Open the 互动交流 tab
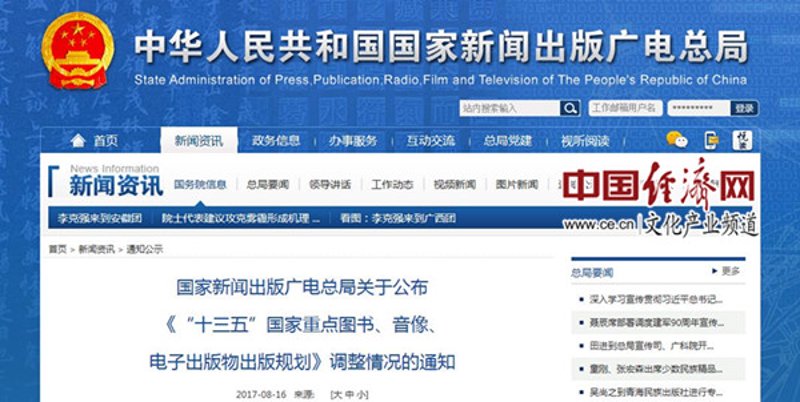800x402 pixels. point(431,141)
